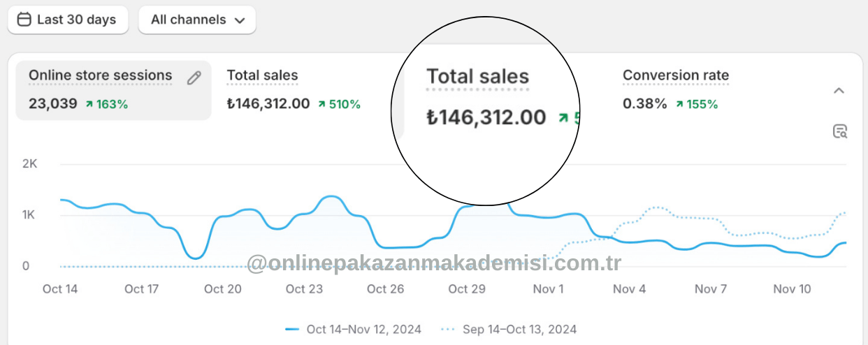868x345 pixels.
Task: Toggle Sep 14–Oct 13, 2024 legend series
Action: click(509, 329)
